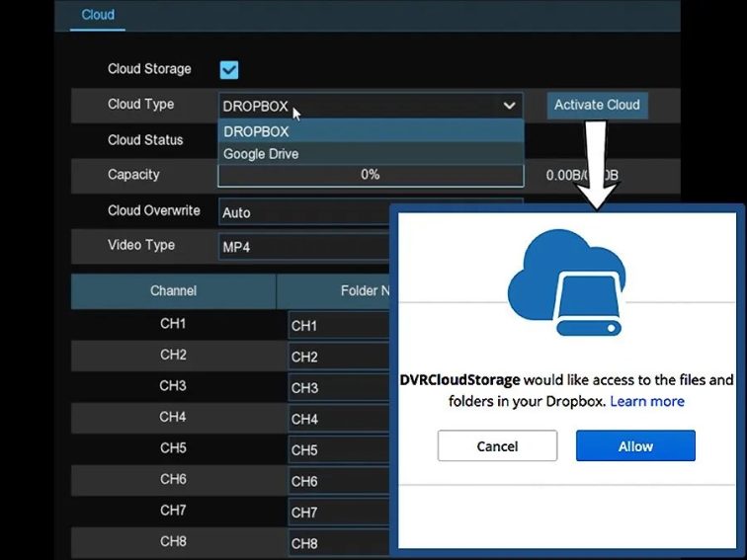Click the cloud drive icon in Dropbox dialog
Screen dimensions: 747x560
567,282
